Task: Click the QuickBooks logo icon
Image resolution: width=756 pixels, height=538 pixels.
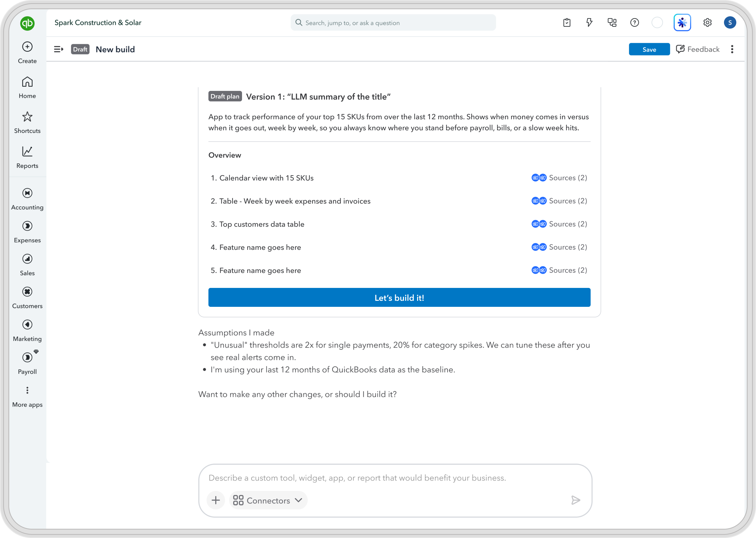Action: coord(27,23)
